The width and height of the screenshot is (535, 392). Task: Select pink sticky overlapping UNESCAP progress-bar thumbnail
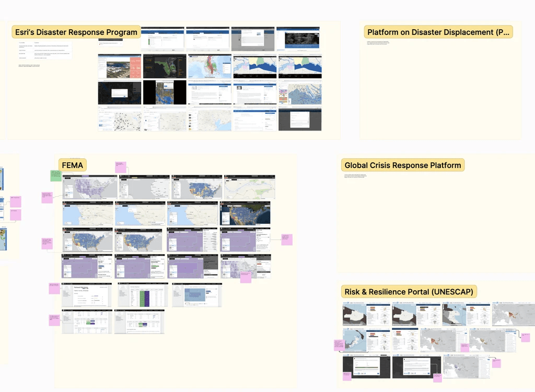pos(347,376)
